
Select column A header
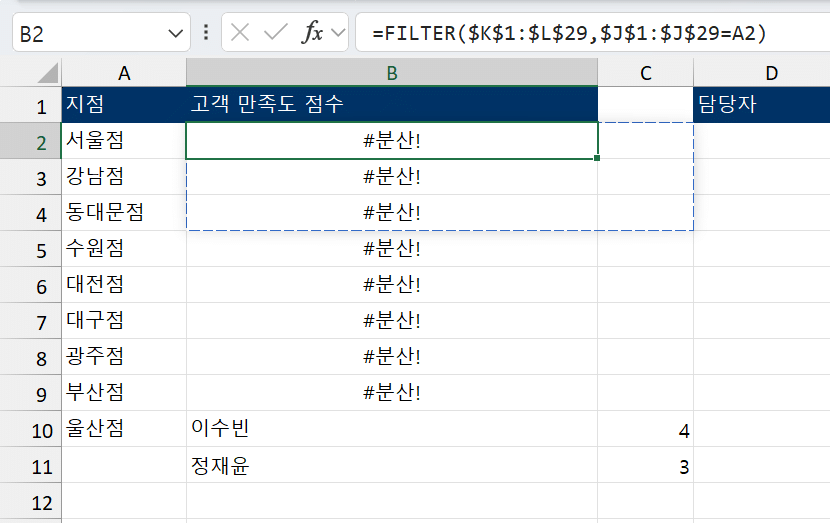pyautogui.click(x=124, y=73)
